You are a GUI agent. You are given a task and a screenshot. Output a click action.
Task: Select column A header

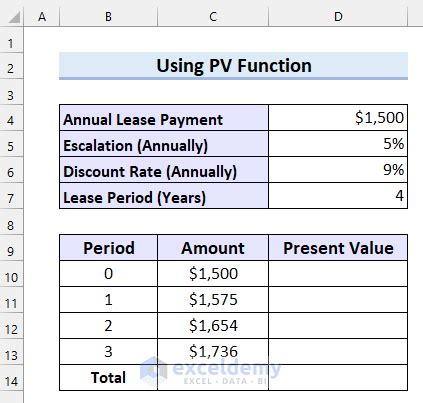tap(42, 16)
